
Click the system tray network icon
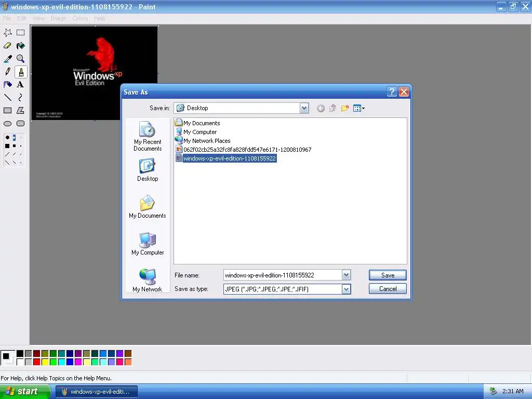tap(494, 392)
